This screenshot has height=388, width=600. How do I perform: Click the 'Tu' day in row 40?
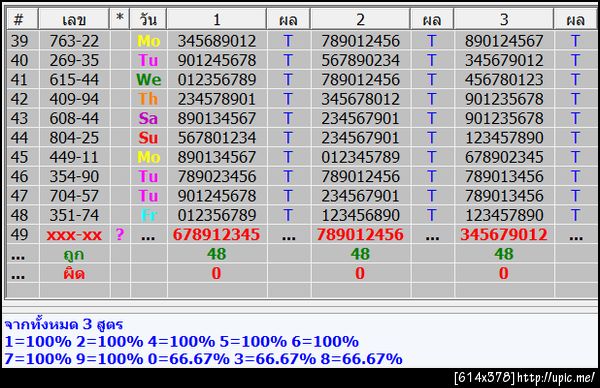pos(148,60)
